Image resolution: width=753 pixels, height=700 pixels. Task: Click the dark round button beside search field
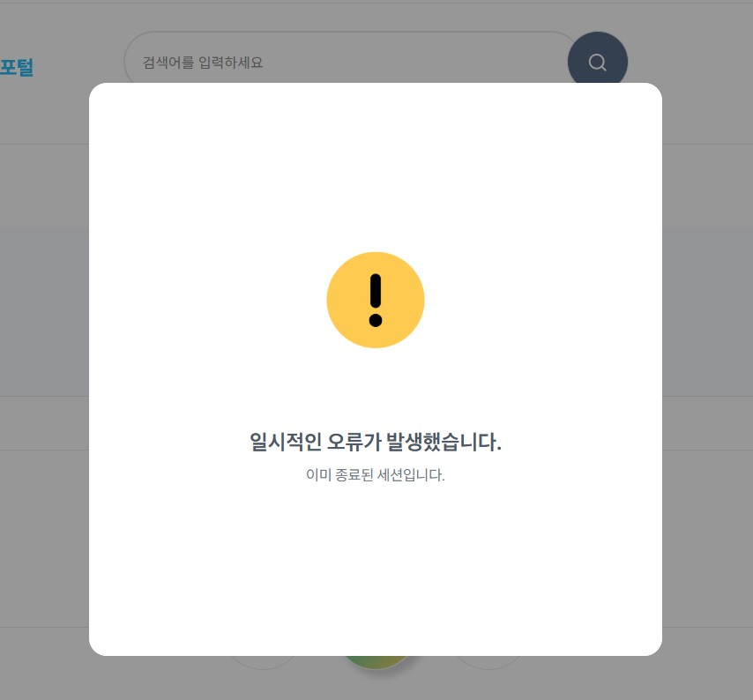click(598, 62)
